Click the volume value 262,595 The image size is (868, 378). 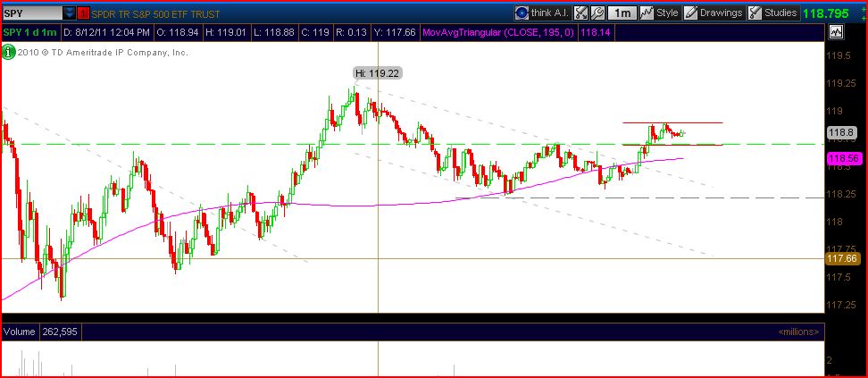pos(60,332)
